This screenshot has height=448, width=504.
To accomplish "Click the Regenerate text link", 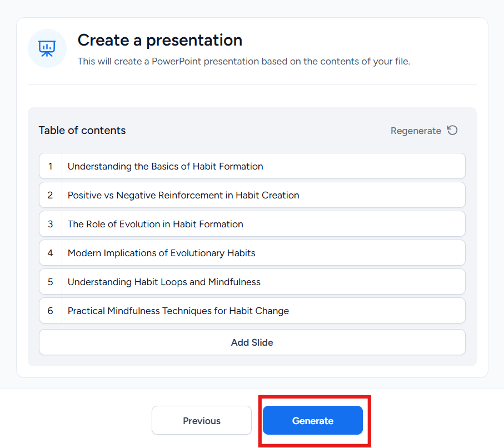I will click(416, 131).
